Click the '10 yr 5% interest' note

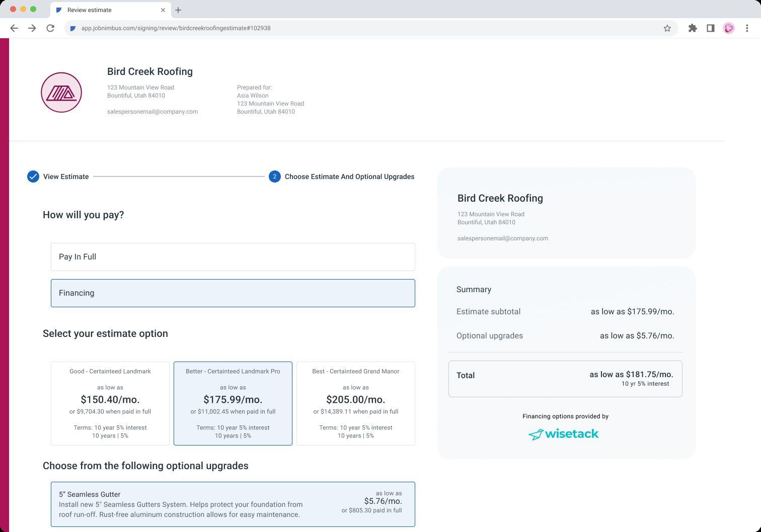[645, 384]
